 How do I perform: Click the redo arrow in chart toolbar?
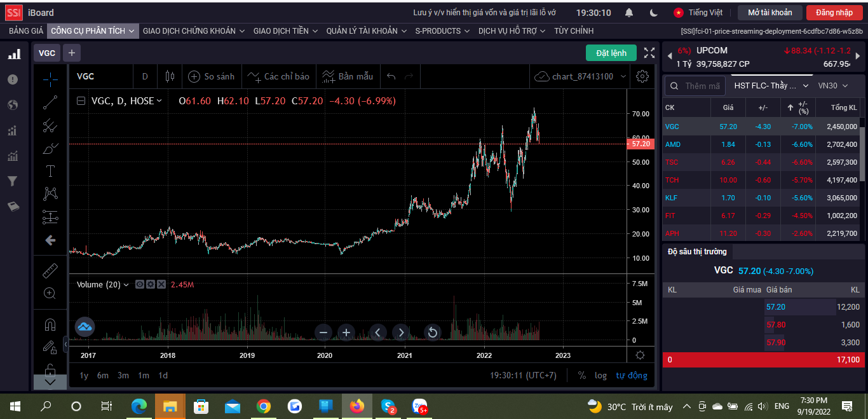[x=409, y=76]
